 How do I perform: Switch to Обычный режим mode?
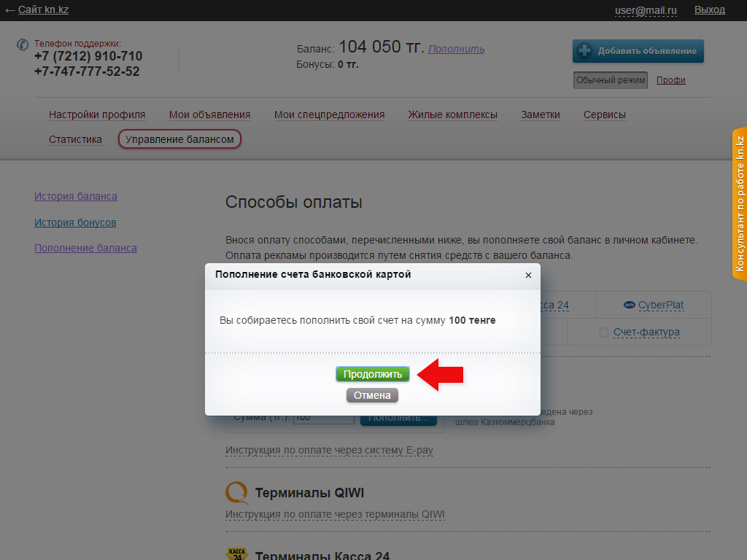(x=610, y=80)
